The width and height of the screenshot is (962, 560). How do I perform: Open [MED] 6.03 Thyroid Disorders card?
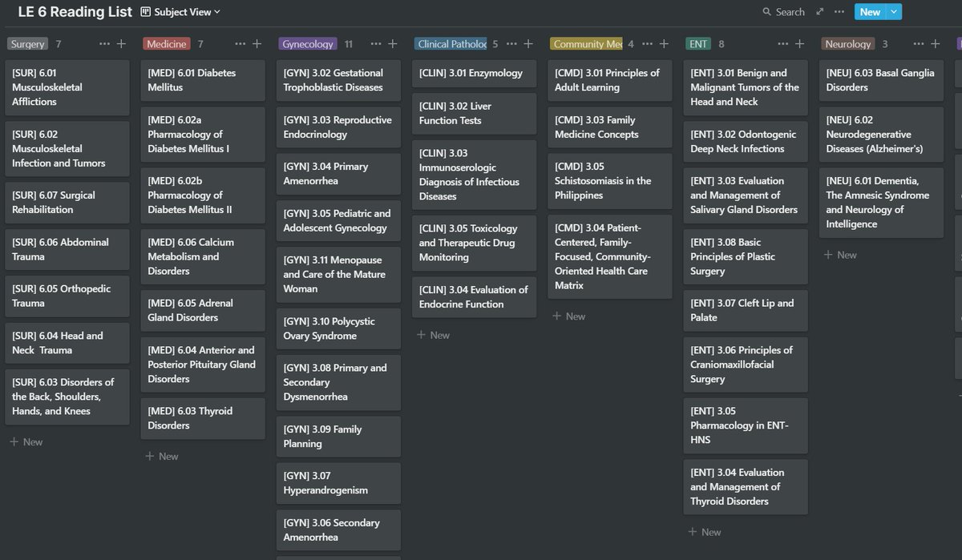pyautogui.click(x=203, y=418)
